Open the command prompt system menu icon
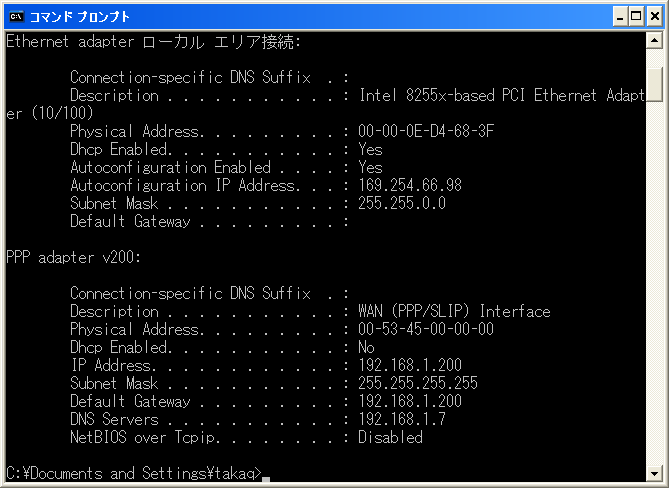 16,17
